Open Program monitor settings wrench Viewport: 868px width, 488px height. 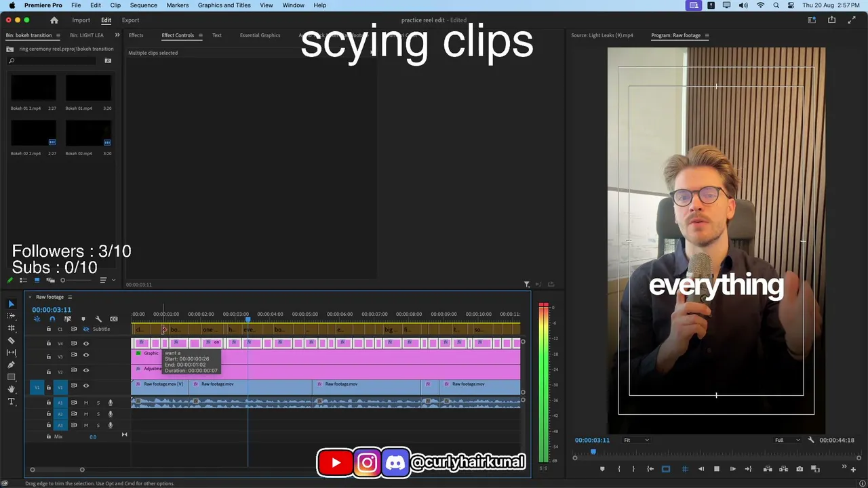(811, 440)
